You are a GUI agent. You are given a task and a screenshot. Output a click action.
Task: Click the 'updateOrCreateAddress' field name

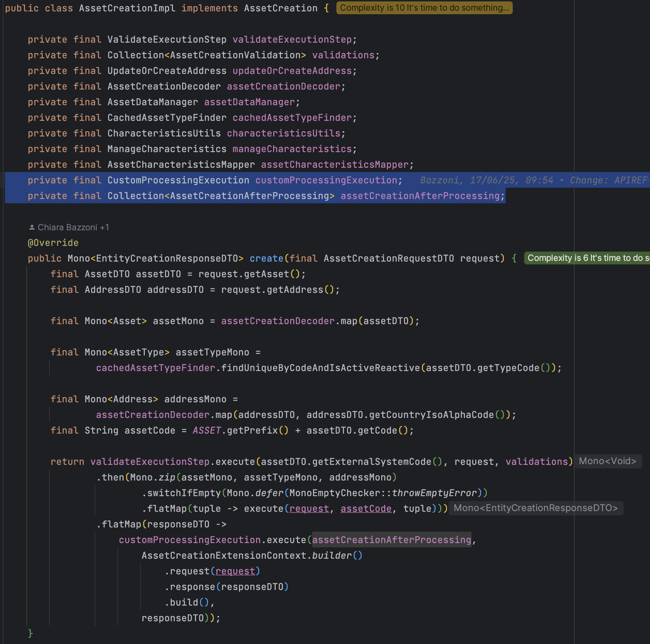[292, 71]
